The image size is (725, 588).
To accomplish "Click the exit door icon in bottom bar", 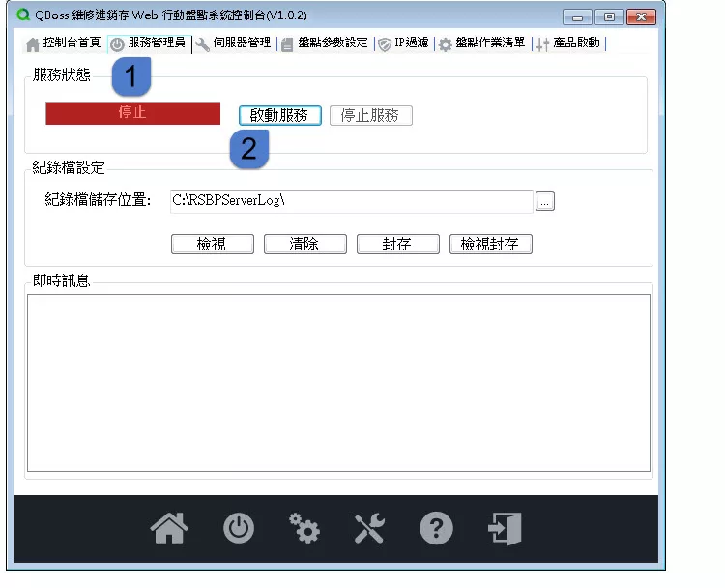I will tap(505, 528).
